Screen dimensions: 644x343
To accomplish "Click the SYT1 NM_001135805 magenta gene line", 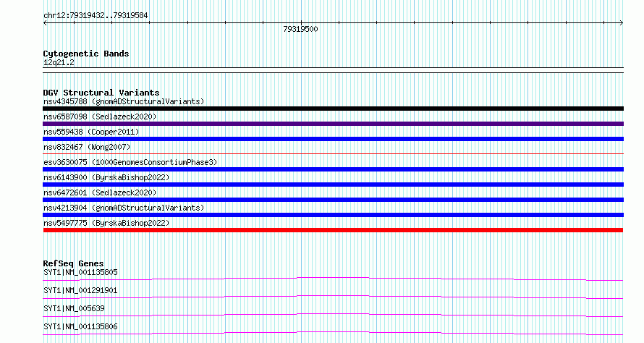I will pos(333,279).
